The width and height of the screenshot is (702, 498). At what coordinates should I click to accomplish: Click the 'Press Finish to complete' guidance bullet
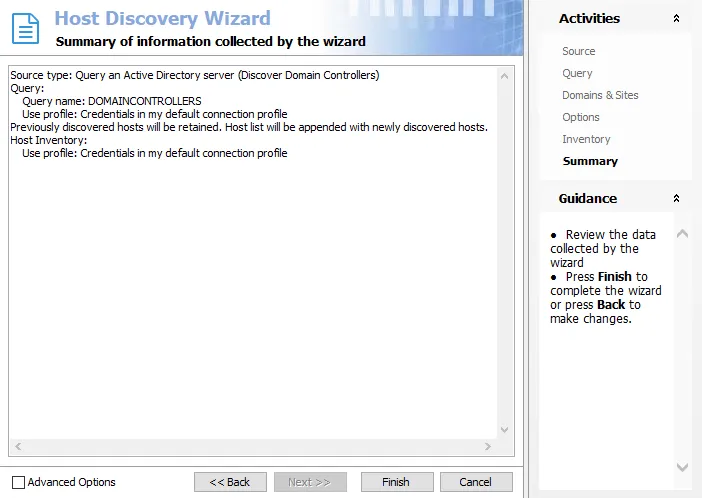606,298
